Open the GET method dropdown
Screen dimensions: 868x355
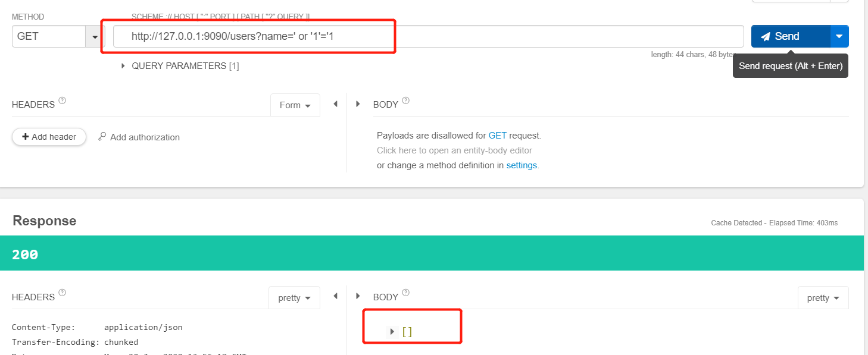click(x=95, y=36)
